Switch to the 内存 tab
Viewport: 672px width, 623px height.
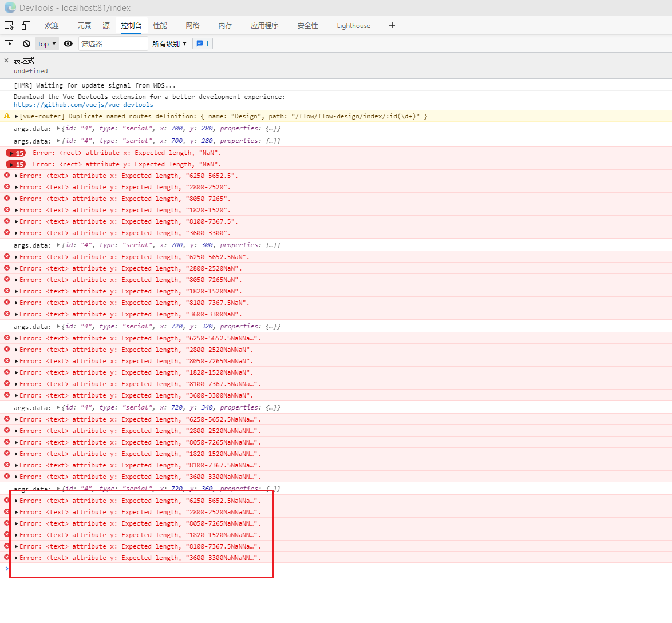pos(225,26)
